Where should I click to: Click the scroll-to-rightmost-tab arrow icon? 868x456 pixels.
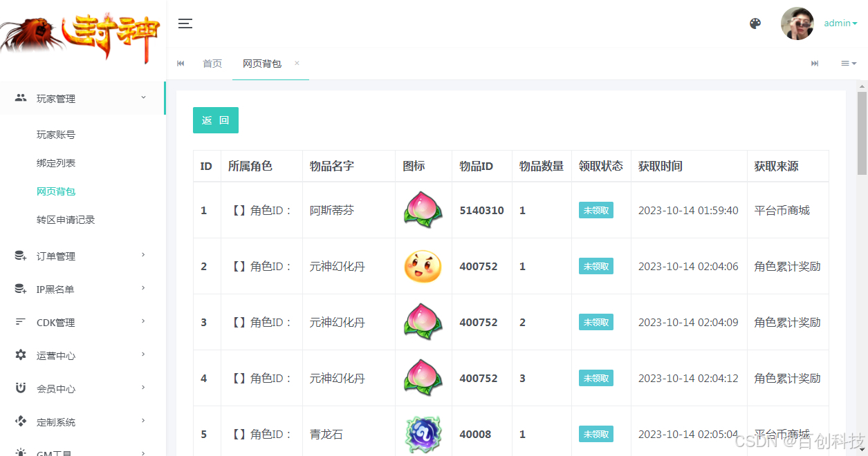(814, 63)
